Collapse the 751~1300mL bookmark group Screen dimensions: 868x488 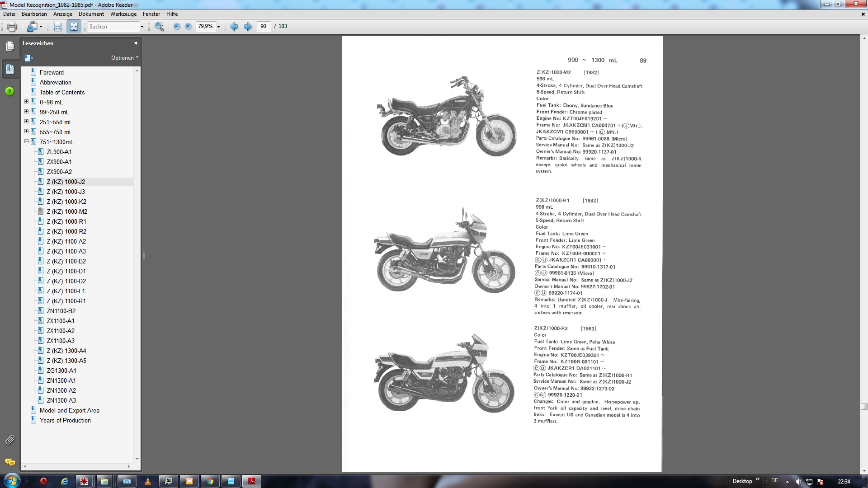[26, 142]
